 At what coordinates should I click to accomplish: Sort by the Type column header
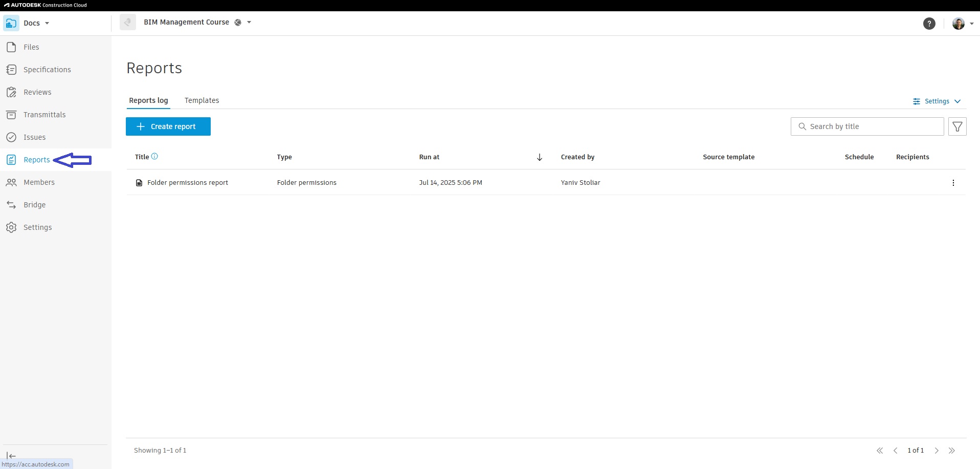(284, 157)
